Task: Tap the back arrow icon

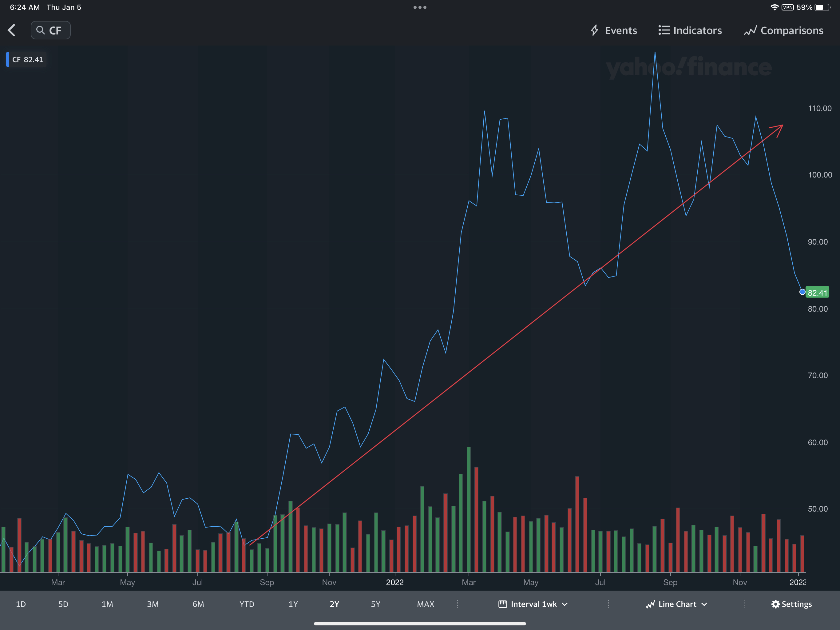Action: [12, 30]
